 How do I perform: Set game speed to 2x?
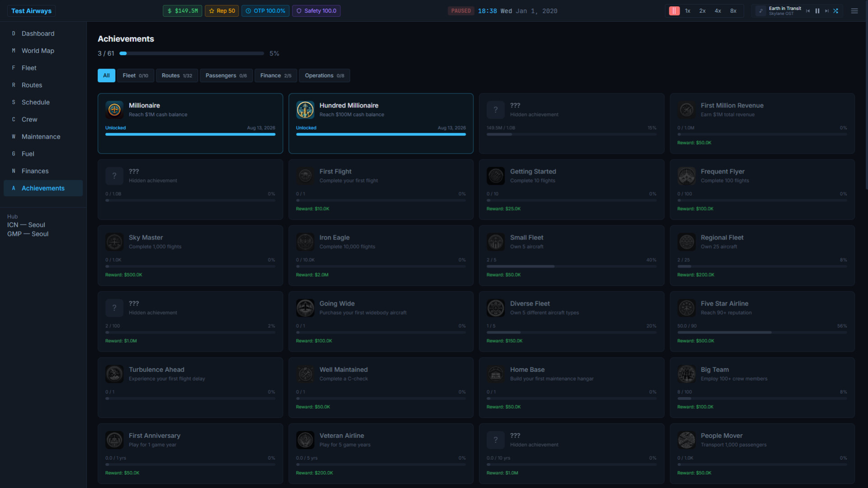703,11
